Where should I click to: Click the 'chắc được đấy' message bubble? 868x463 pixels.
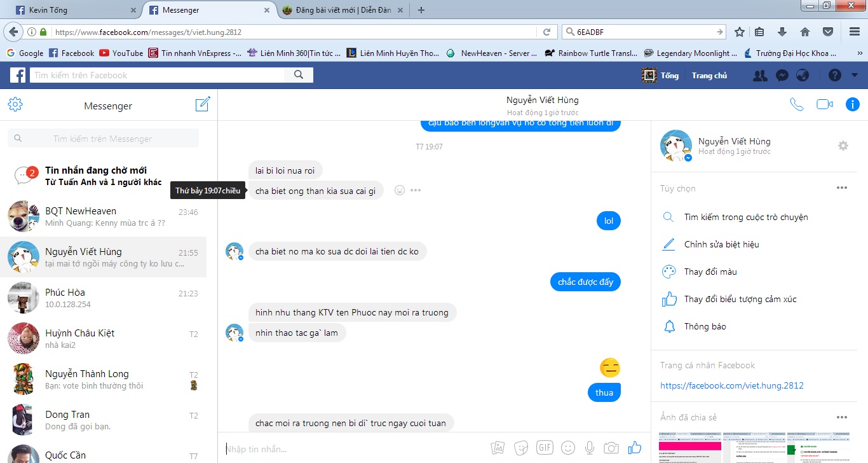point(585,282)
